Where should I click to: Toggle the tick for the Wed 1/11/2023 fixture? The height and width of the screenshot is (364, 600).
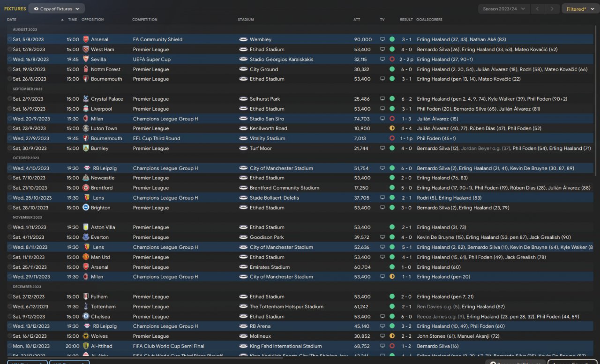coord(10,227)
